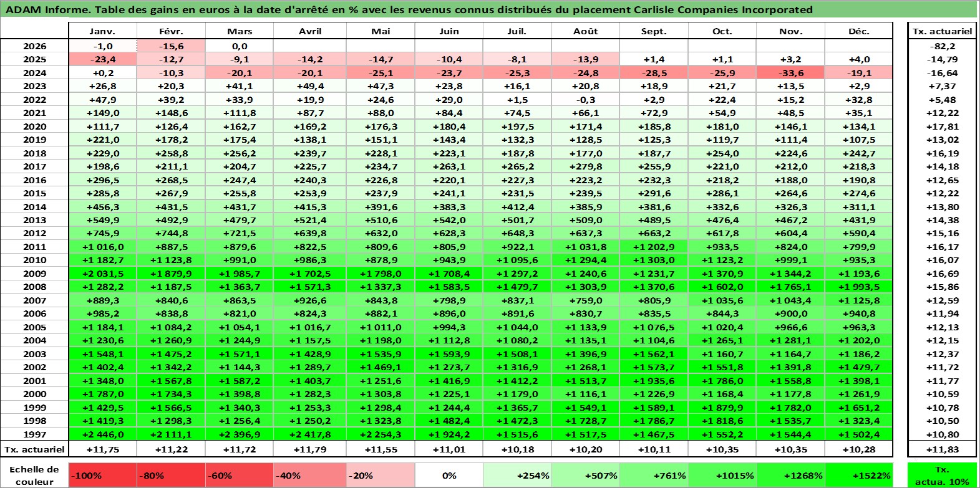Click the 2009 year row label

34,274
